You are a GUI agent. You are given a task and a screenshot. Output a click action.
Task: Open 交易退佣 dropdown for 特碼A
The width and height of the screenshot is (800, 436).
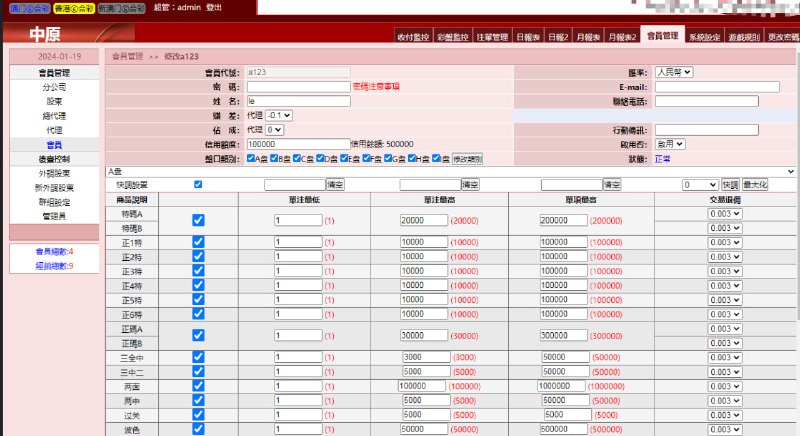(x=725, y=214)
